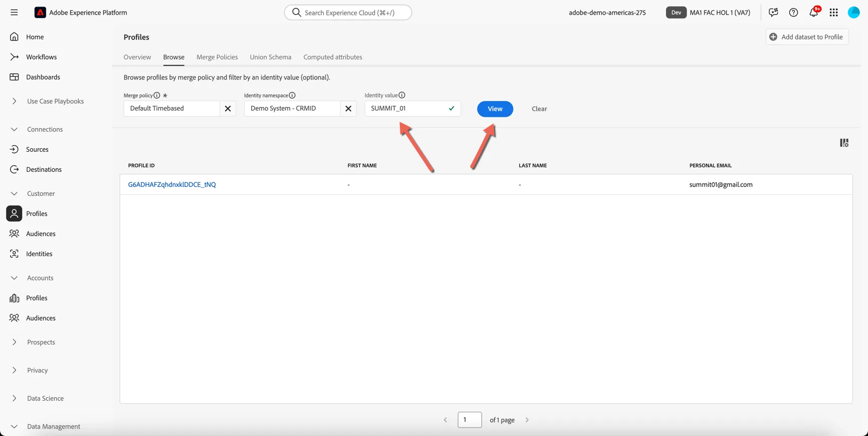Switch to Computed attributes tab
The image size is (868, 436).
(333, 57)
